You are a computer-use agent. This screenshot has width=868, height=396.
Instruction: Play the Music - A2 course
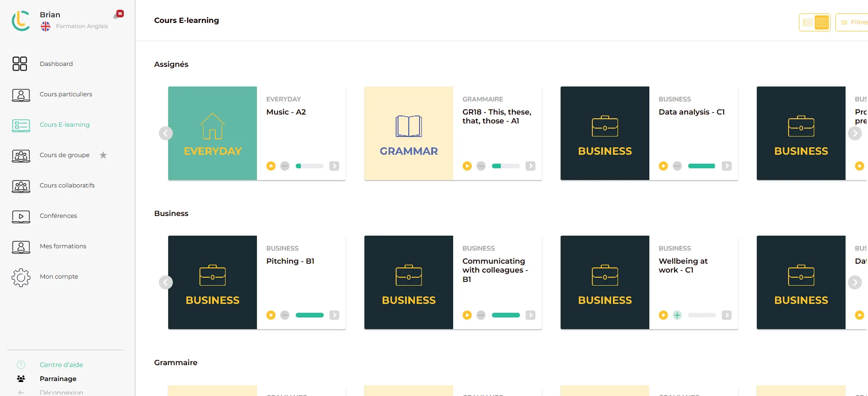pyautogui.click(x=271, y=166)
